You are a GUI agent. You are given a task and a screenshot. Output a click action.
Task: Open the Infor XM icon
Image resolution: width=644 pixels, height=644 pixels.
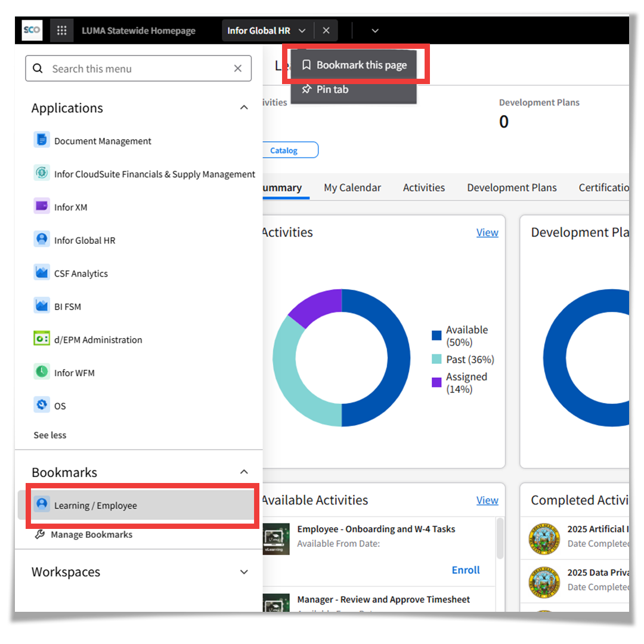42,206
